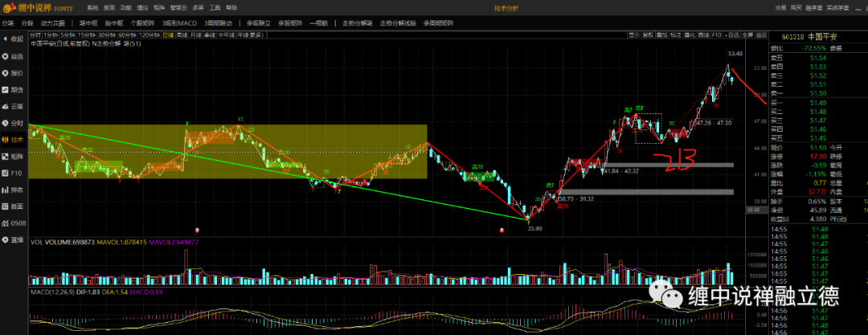Viewport: 868px width, 335px height.
Task: Click the 叠加 overlay chart button
Action: point(662,35)
